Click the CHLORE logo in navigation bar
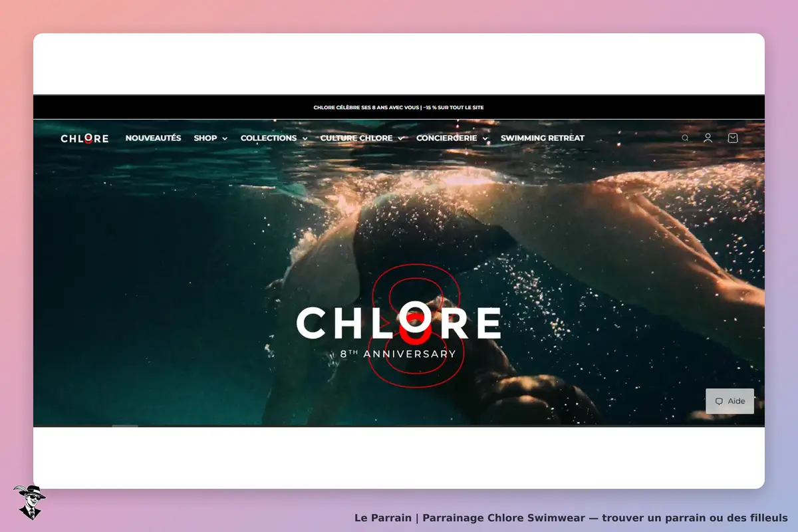This screenshot has height=532, width=798. (84, 138)
